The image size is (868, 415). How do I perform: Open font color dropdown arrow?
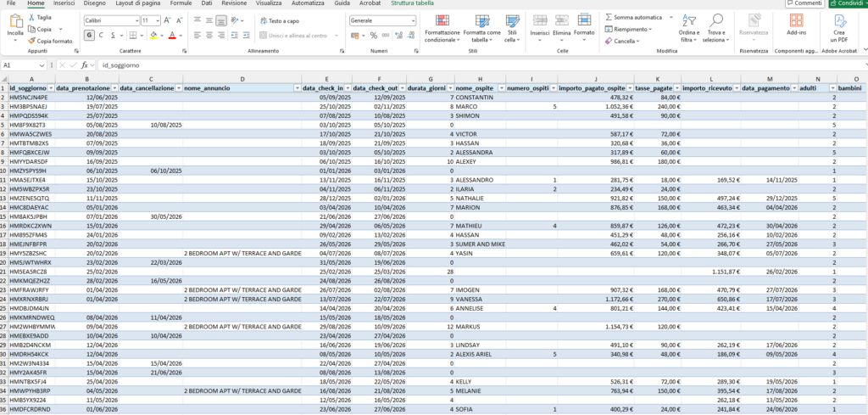tap(181, 36)
